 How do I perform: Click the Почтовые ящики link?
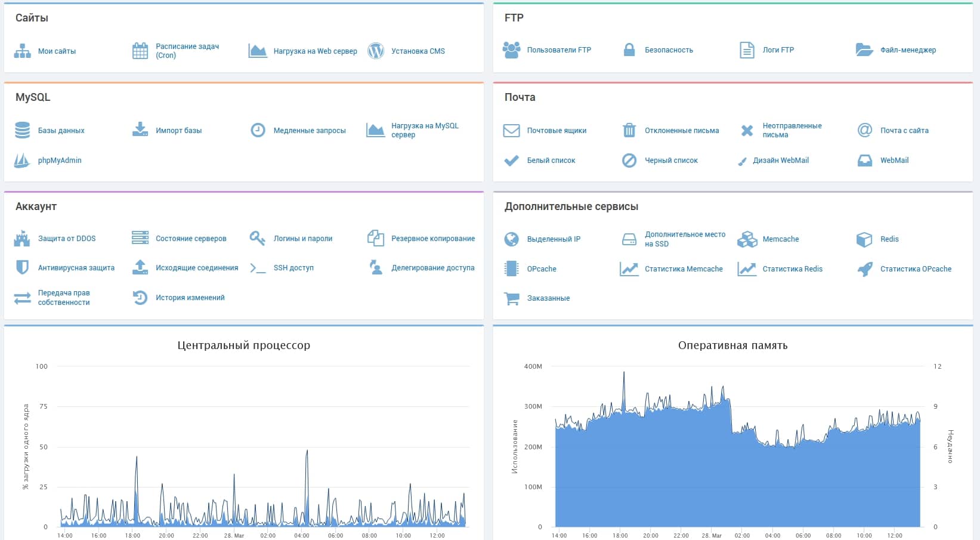coord(557,131)
